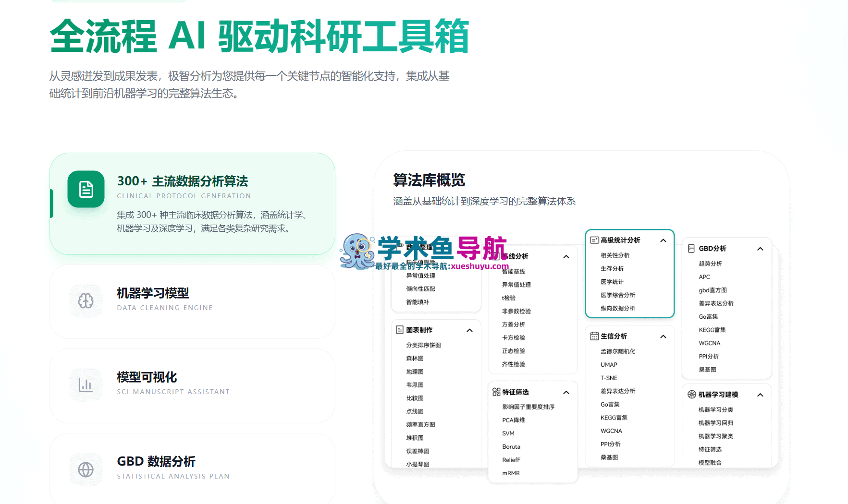Image resolution: width=848 pixels, height=504 pixels.
Task: Open PCA降维 item
Action: pos(514,420)
